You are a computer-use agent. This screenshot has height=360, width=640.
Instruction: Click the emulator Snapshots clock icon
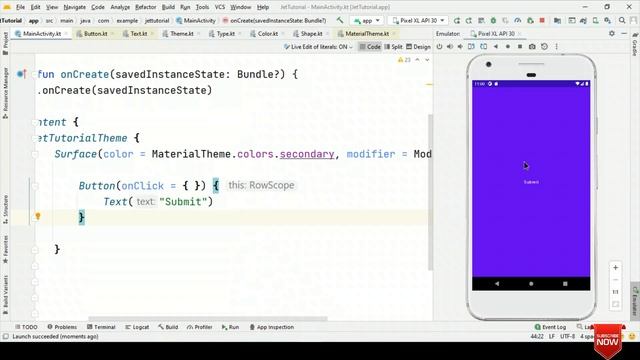coord(544,47)
